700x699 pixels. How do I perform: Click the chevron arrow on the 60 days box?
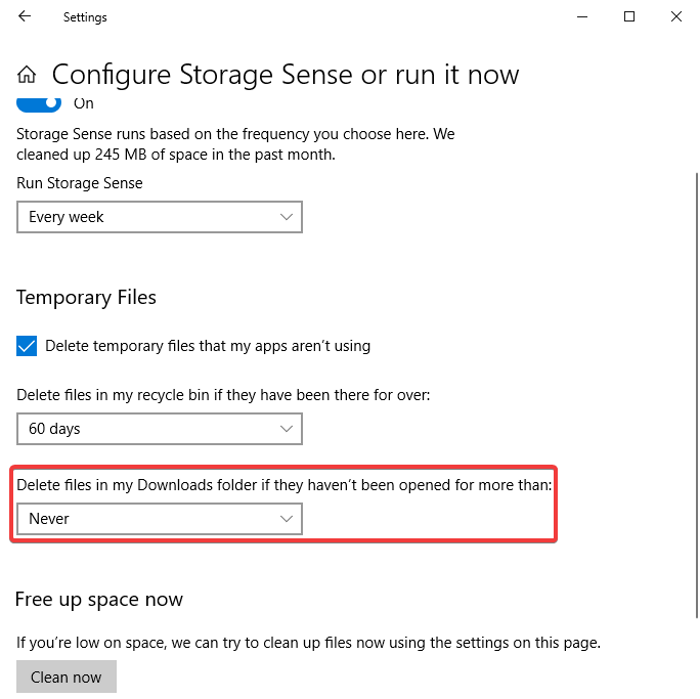287,429
